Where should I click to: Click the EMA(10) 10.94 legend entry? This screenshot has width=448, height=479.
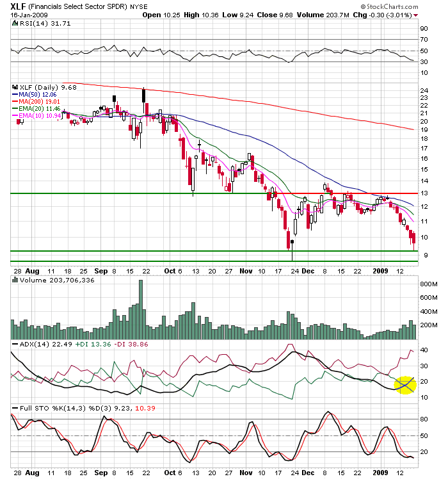[x=36, y=116]
